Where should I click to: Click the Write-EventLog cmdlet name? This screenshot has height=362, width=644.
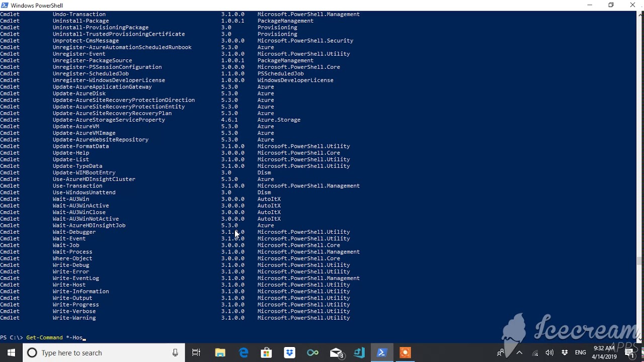coord(76,278)
